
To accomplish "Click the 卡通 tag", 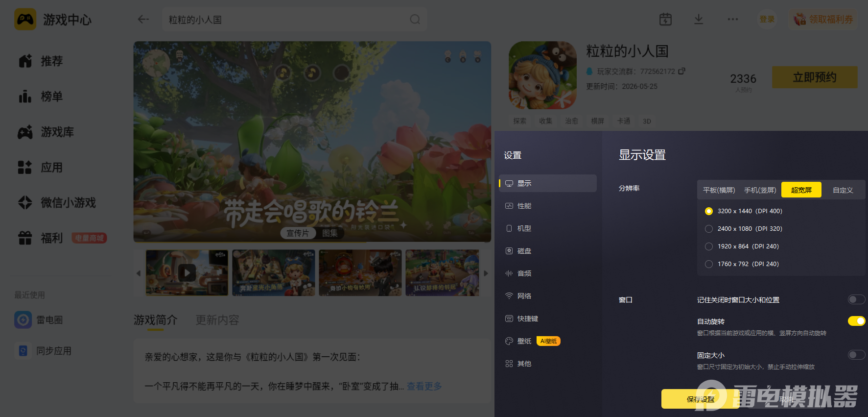I will point(624,121).
